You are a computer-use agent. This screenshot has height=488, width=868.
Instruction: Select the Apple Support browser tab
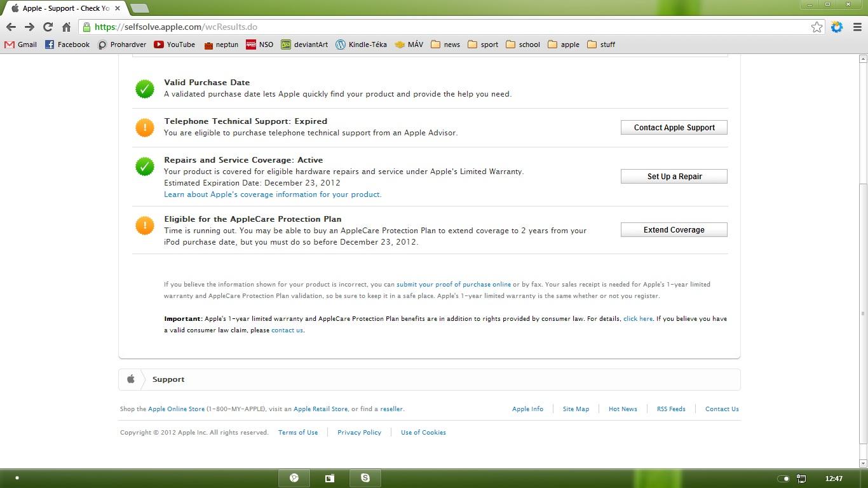pos(65,8)
